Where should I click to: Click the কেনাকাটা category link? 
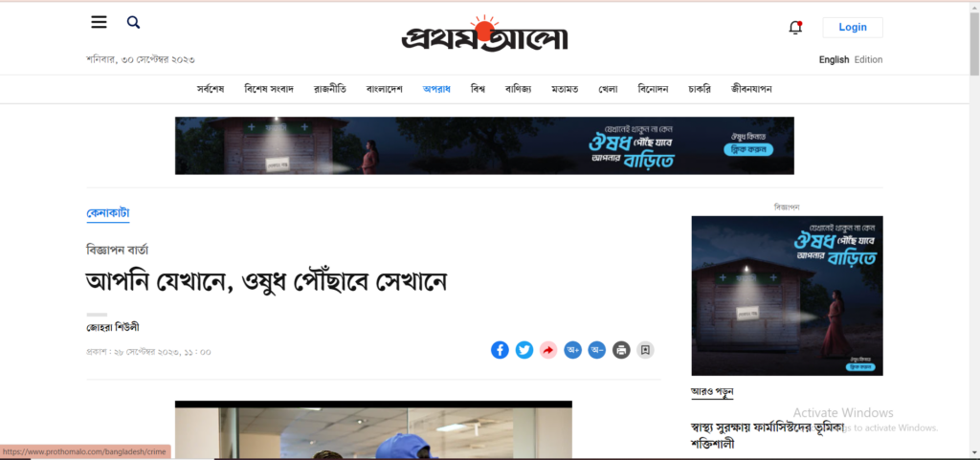click(x=108, y=213)
